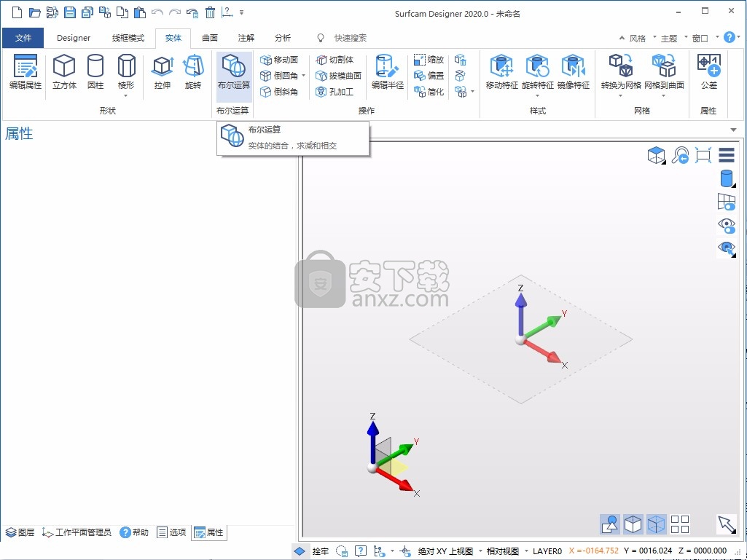747x560 pixels.
Task: Toggle the first eye visibility icon in viewport
Action: (727, 225)
